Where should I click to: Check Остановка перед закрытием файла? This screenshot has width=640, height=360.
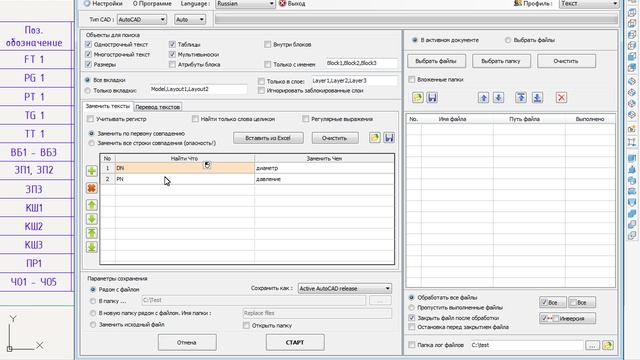click(x=411, y=327)
